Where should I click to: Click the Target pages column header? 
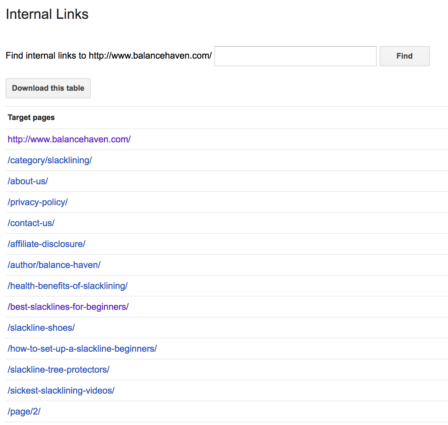point(31,118)
